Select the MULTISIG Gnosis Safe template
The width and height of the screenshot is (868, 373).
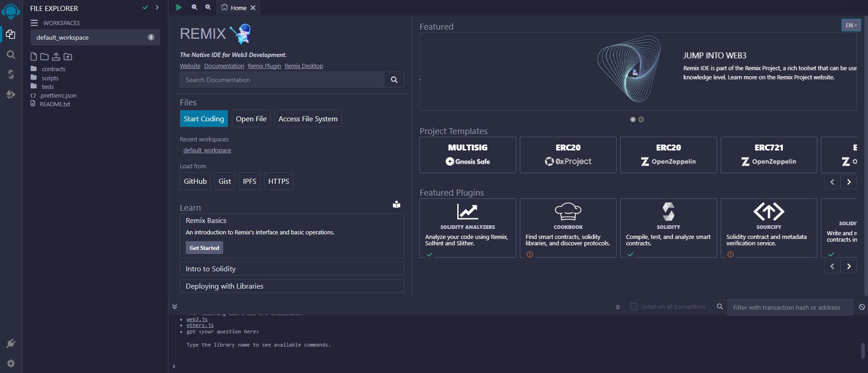coord(468,155)
